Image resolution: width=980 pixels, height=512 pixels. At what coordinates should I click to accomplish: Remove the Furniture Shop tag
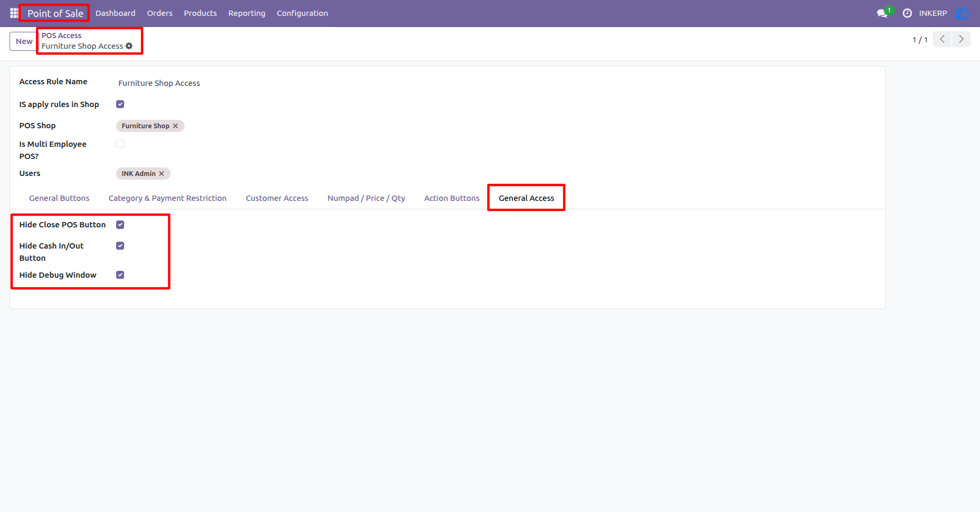[x=176, y=126]
